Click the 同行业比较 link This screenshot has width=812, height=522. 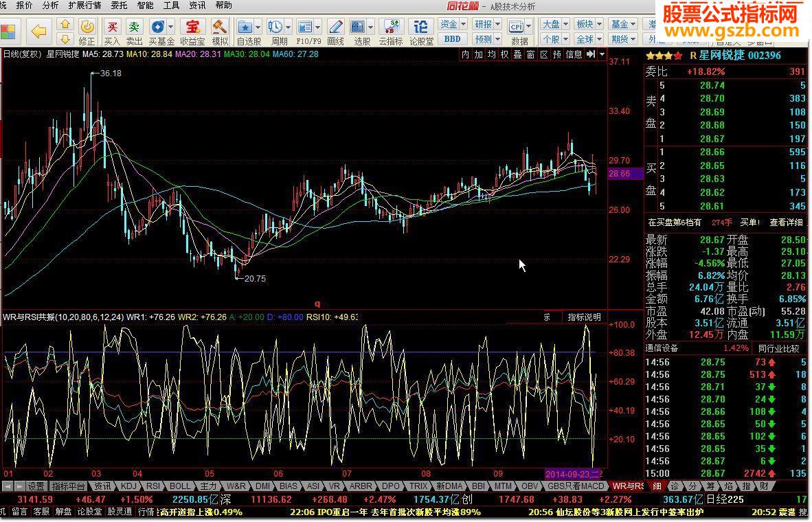pos(779,348)
